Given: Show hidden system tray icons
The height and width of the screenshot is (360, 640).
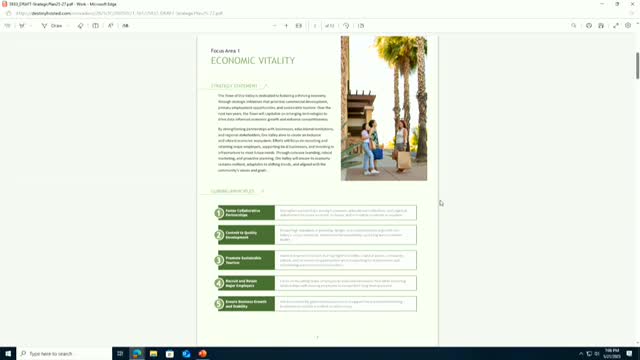Looking at the screenshot, I should point(581,353).
